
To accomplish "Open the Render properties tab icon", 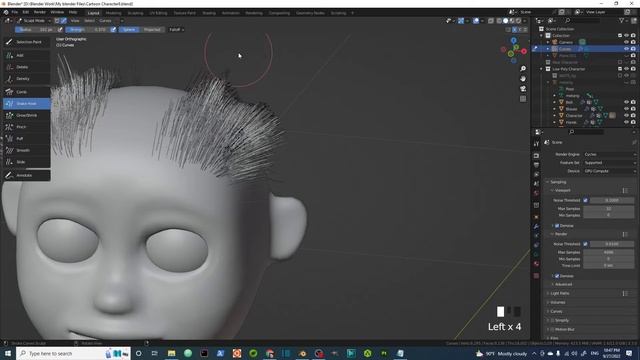I will [536, 156].
